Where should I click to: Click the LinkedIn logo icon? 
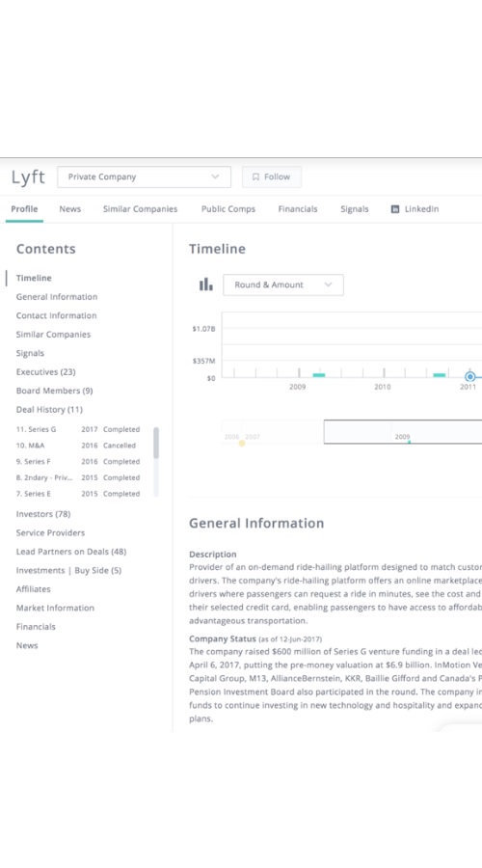click(x=395, y=209)
